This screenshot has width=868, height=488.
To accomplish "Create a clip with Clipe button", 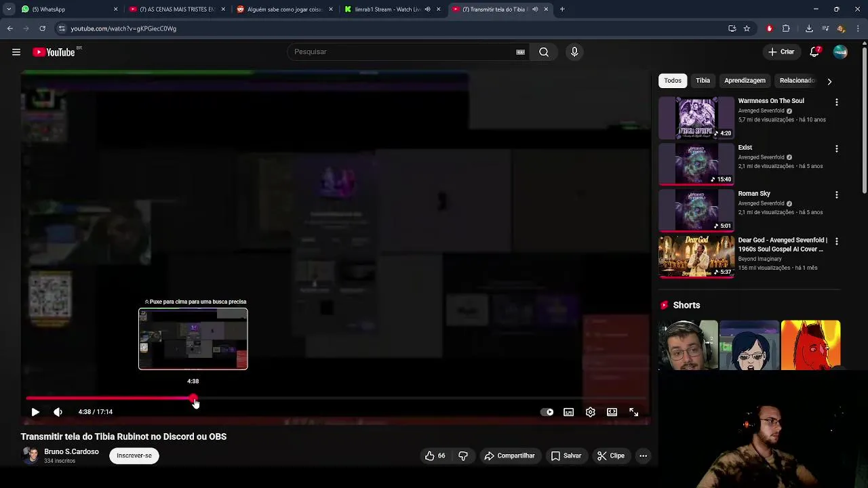I will click(x=611, y=456).
